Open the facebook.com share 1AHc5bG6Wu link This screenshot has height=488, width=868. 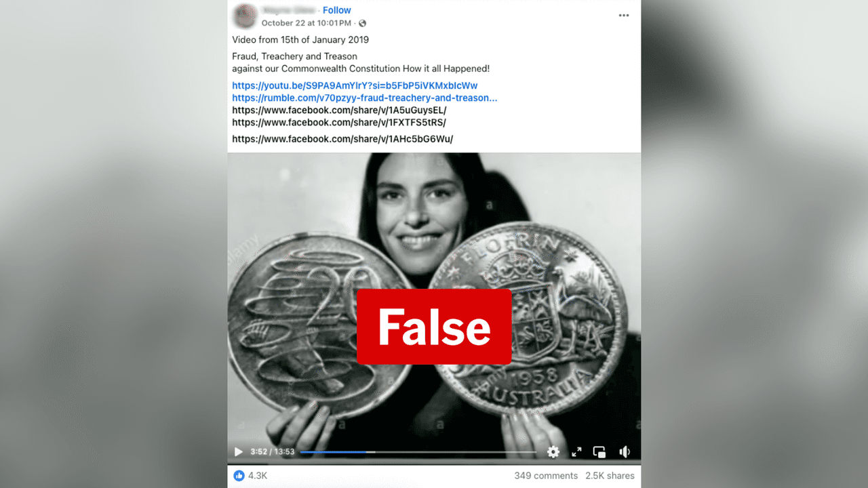(342, 139)
